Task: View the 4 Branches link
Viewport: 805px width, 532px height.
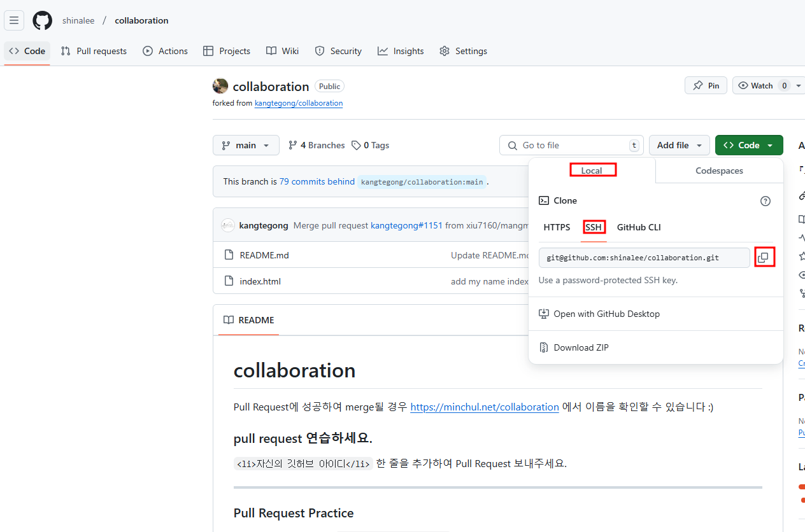Action: point(317,145)
